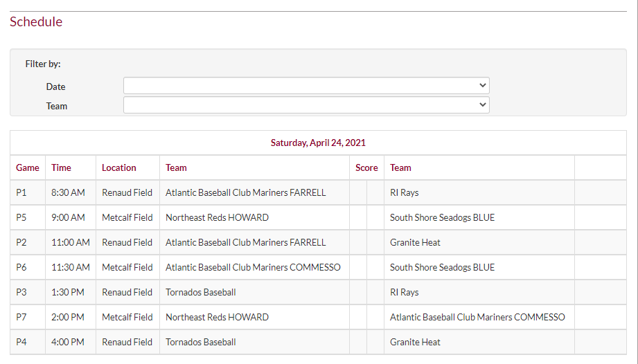Image resolution: width=638 pixels, height=364 pixels.
Task: Choose Atlantic Baseball Club Mariners COMMESSO in the P7 row
Action: 477,318
